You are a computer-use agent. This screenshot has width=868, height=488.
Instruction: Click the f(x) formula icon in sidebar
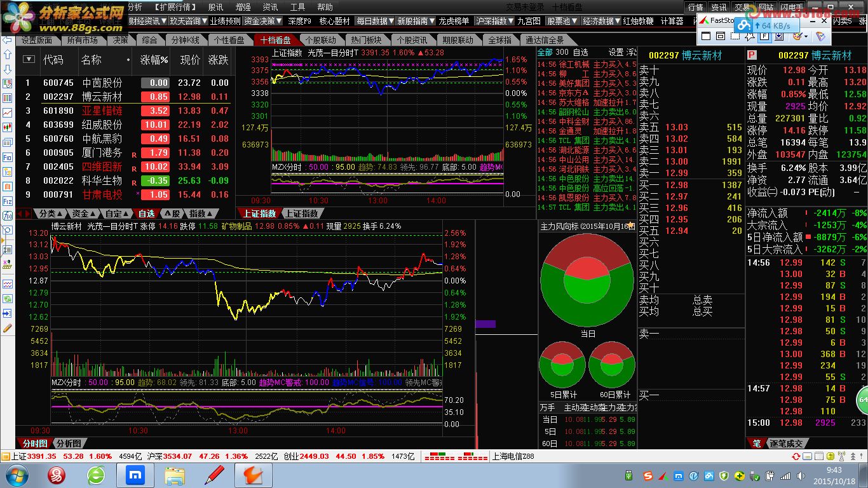(x=8, y=215)
